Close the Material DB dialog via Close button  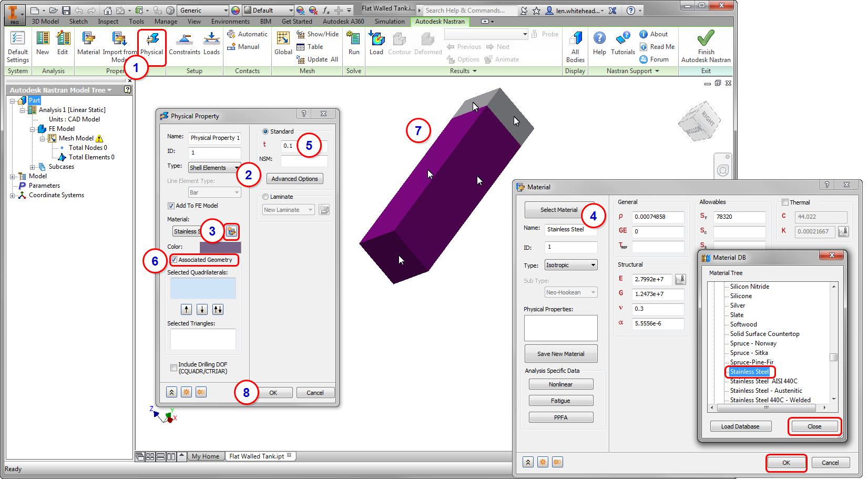[814, 426]
